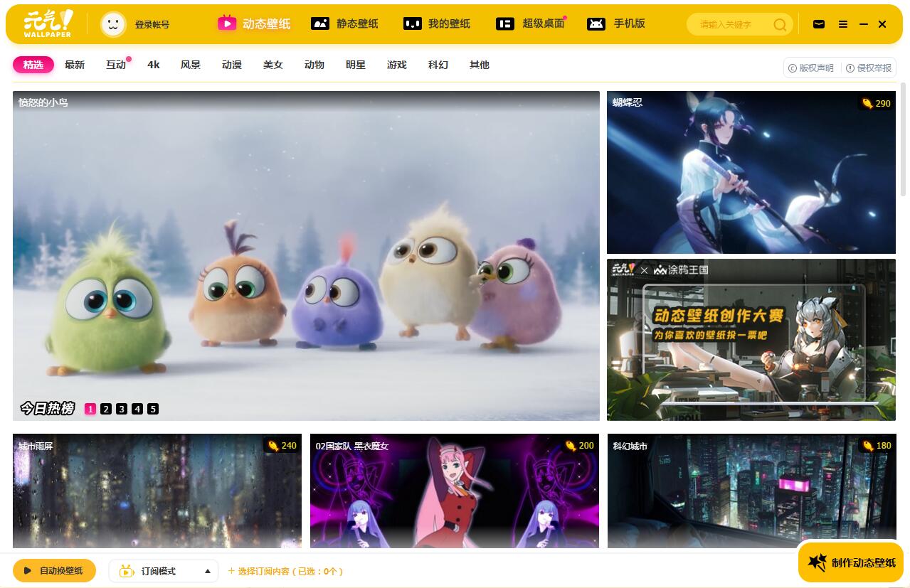Open the 版权声明 copyright notice link
The height and width of the screenshot is (588, 910).
810,68
